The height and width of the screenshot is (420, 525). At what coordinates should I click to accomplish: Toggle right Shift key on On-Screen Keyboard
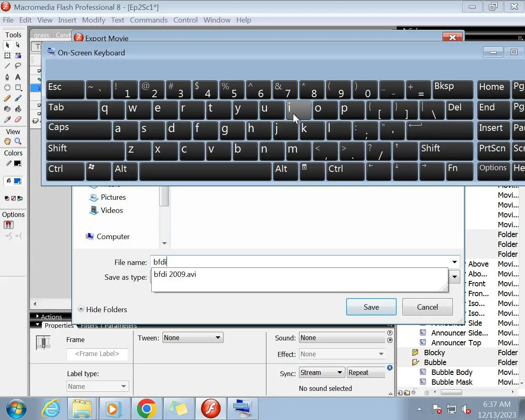pyautogui.click(x=446, y=151)
